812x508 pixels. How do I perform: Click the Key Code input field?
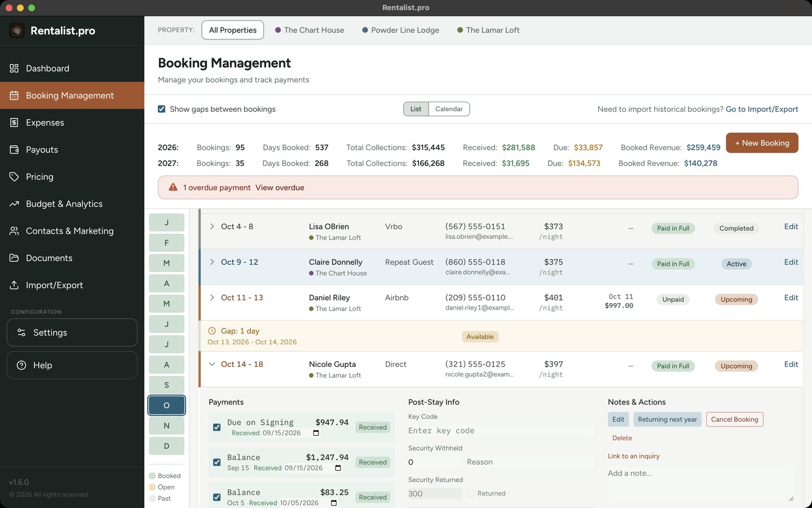click(x=501, y=431)
